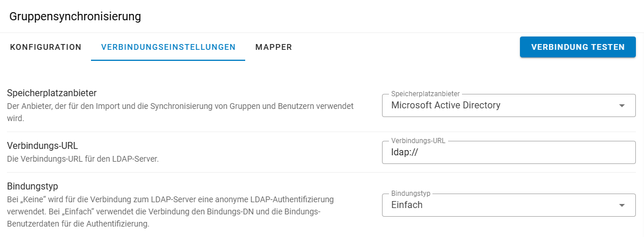
Task: Click the Bindungstyp section title on left
Action: coord(33,186)
